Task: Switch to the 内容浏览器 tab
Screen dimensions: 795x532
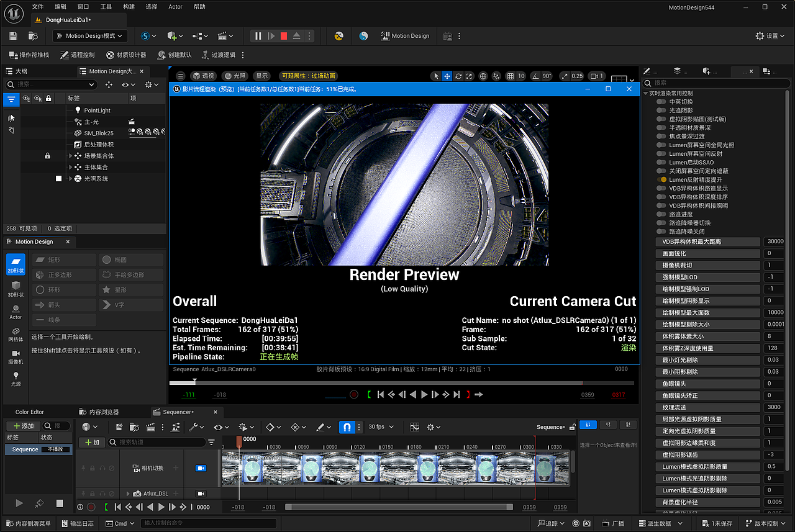Action: 99,412
